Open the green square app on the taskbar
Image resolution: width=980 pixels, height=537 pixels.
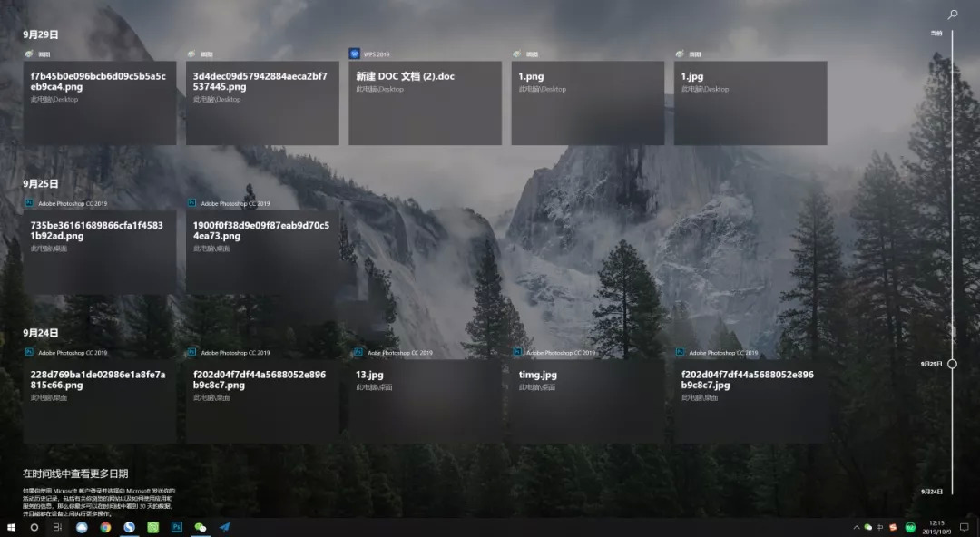point(153,528)
